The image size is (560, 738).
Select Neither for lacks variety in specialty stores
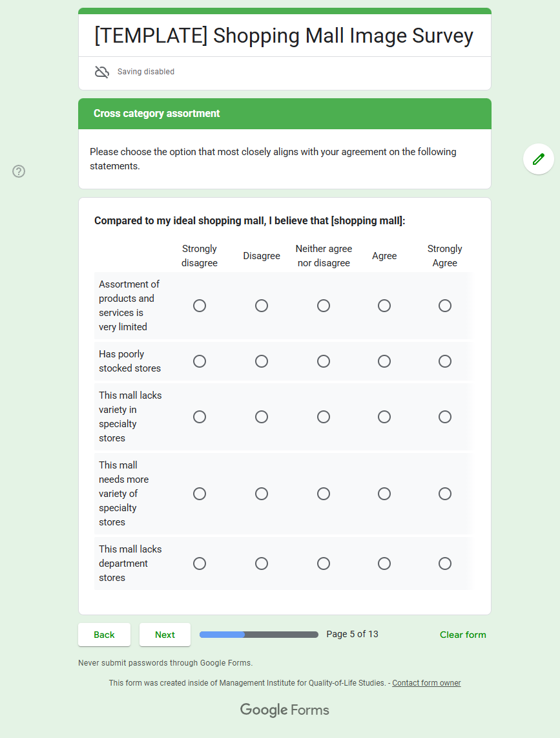pos(324,417)
